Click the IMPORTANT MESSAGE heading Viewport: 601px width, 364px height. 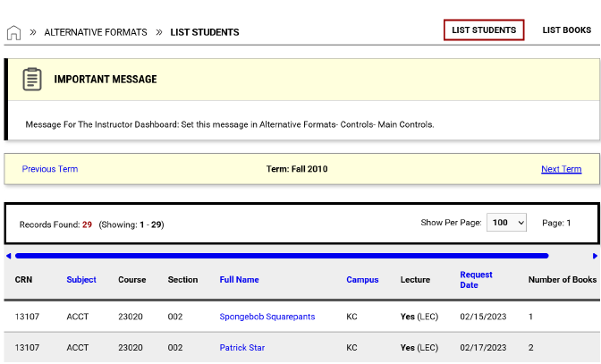point(106,80)
